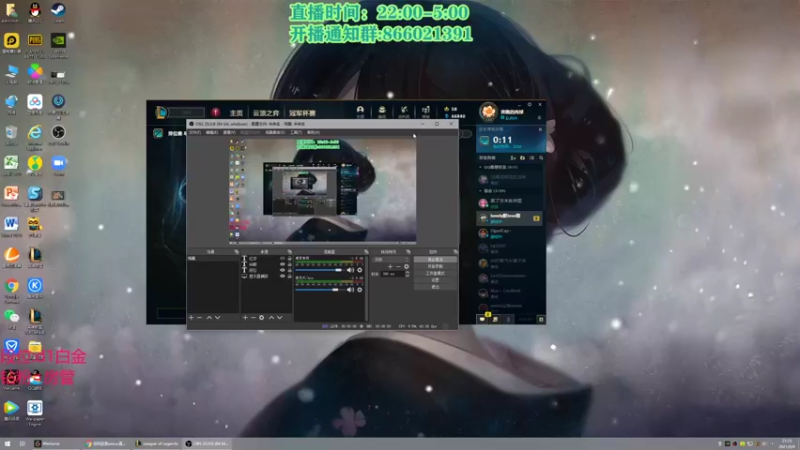
Task: Open OBS File menu
Action: click(195, 132)
